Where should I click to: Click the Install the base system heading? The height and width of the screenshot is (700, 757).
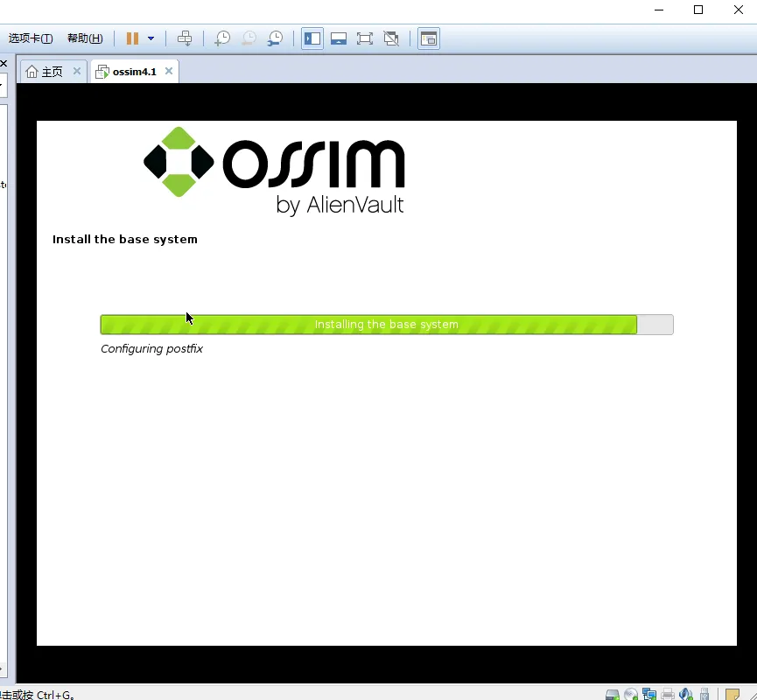pos(125,240)
